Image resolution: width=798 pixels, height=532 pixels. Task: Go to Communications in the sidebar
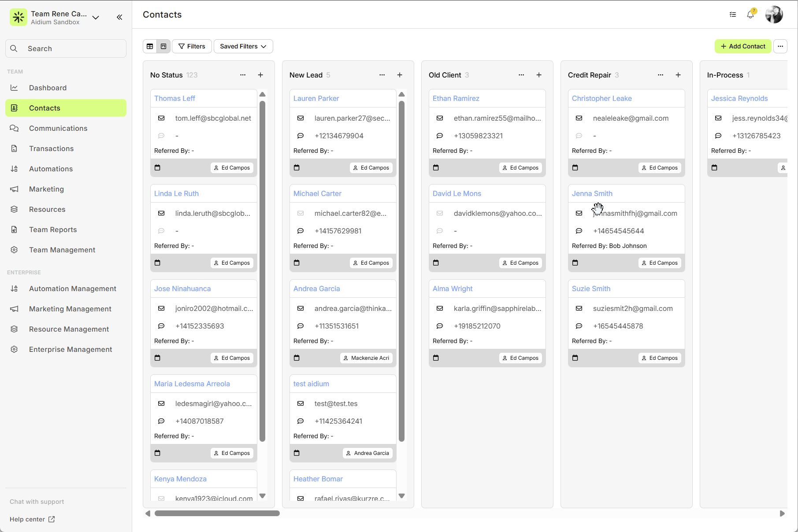[58, 128]
